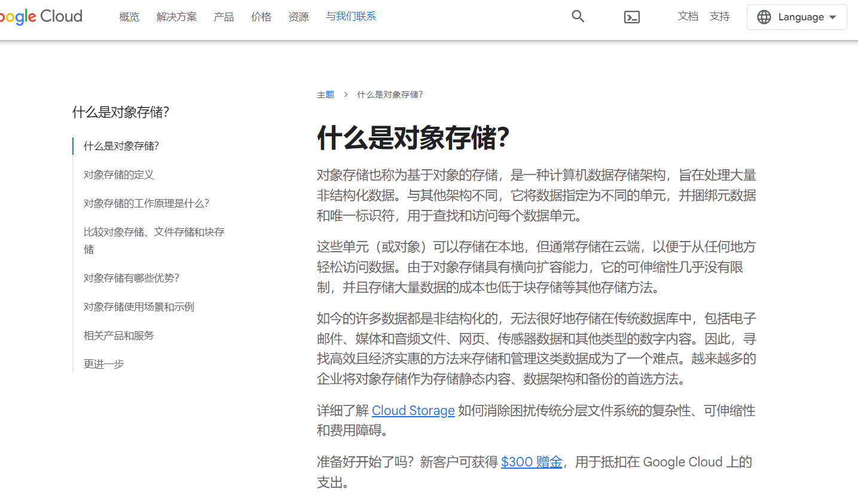Navigate to 相关产品和服务 in sidebar
The image size is (858, 504).
(119, 335)
